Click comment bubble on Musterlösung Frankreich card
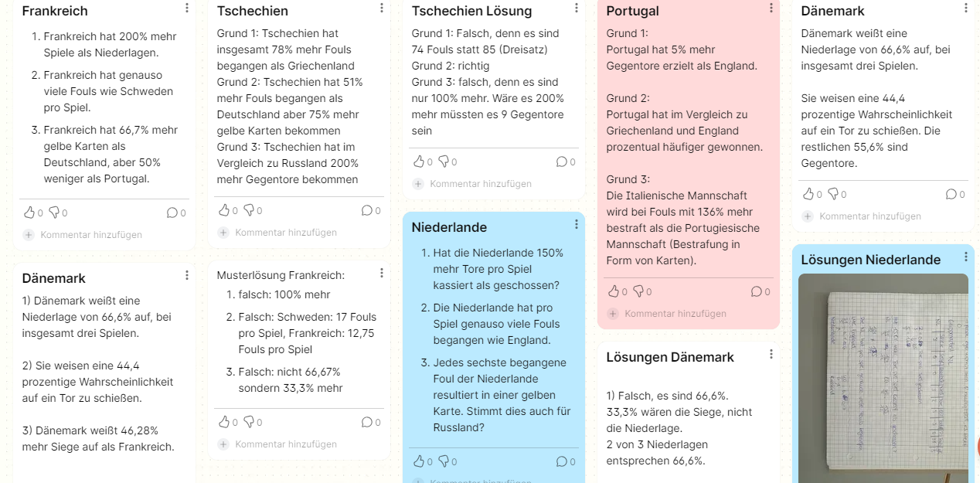The height and width of the screenshot is (483, 980). click(367, 422)
